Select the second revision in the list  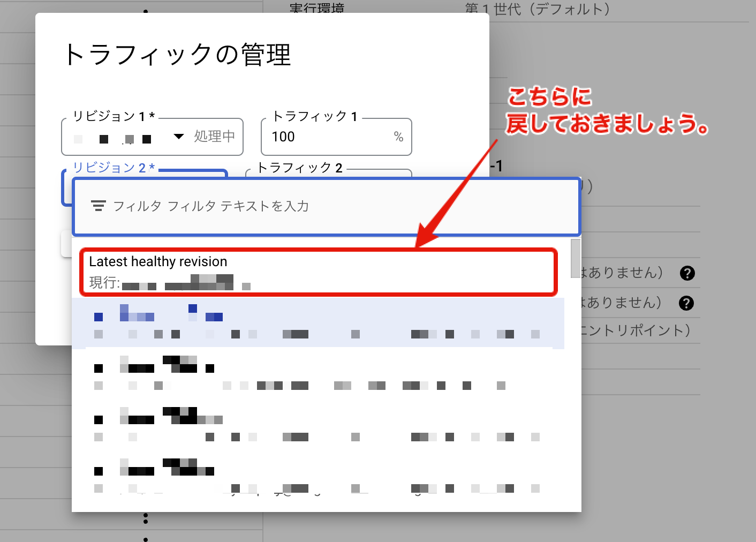268,375
